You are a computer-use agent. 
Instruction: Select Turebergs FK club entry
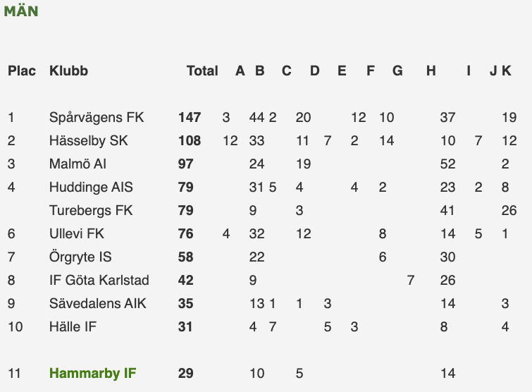(x=91, y=211)
